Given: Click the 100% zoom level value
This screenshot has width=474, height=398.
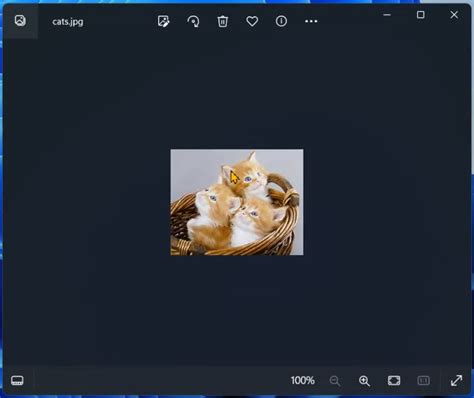Looking at the screenshot, I should 302,380.
